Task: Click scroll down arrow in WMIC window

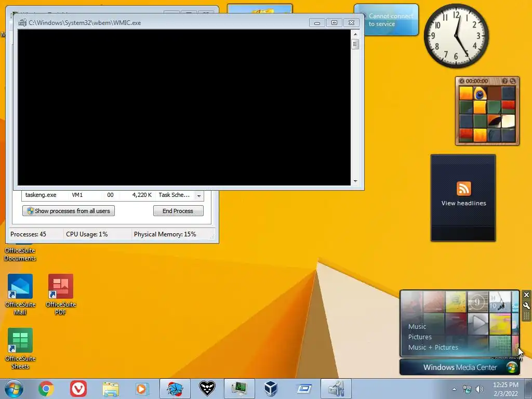Action: [x=355, y=181]
